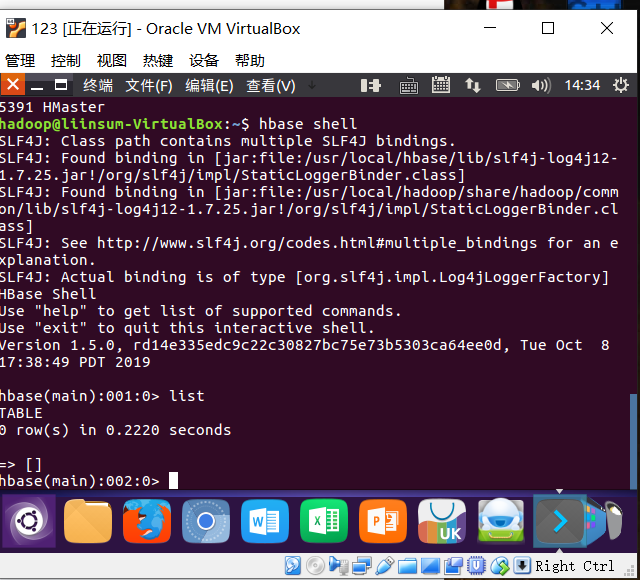Click the '5391 HMaster' line
Viewport: 640px width, 580px height.
(x=52, y=107)
